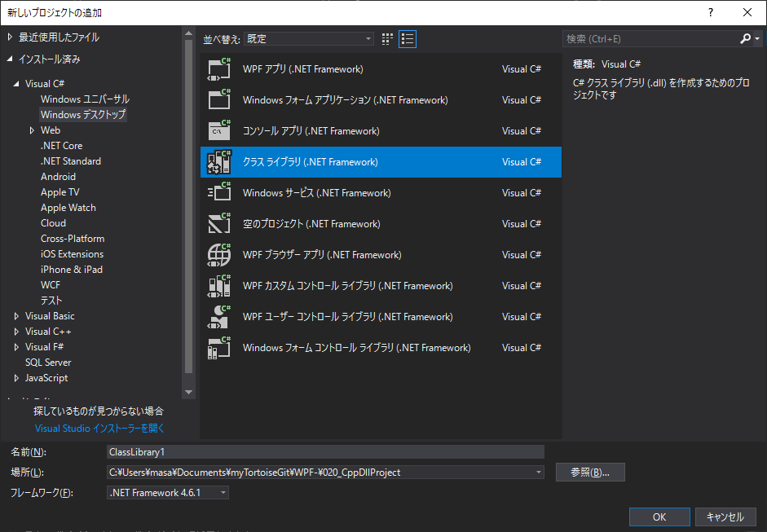This screenshot has height=532, width=767.
Task: Open the 場所 path dropdown
Action: pyautogui.click(x=538, y=473)
